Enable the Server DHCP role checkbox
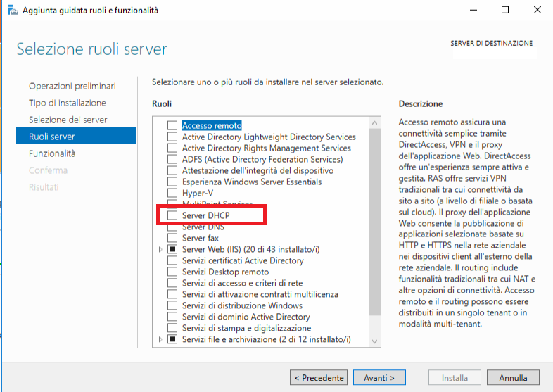The height and width of the screenshot is (392, 553). tap(172, 215)
